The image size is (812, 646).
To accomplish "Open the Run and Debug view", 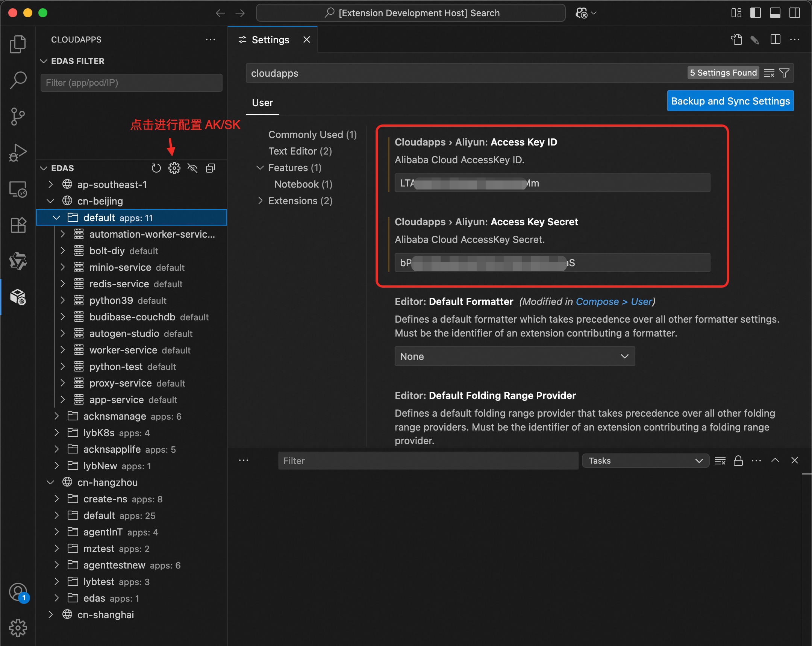I will (x=18, y=152).
